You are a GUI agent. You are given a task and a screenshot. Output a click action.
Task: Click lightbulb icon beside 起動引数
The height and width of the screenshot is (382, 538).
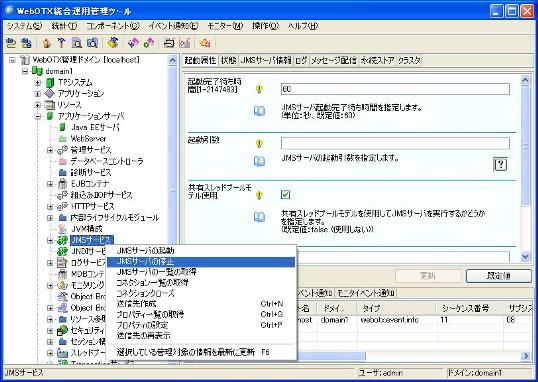pyautogui.click(x=259, y=143)
